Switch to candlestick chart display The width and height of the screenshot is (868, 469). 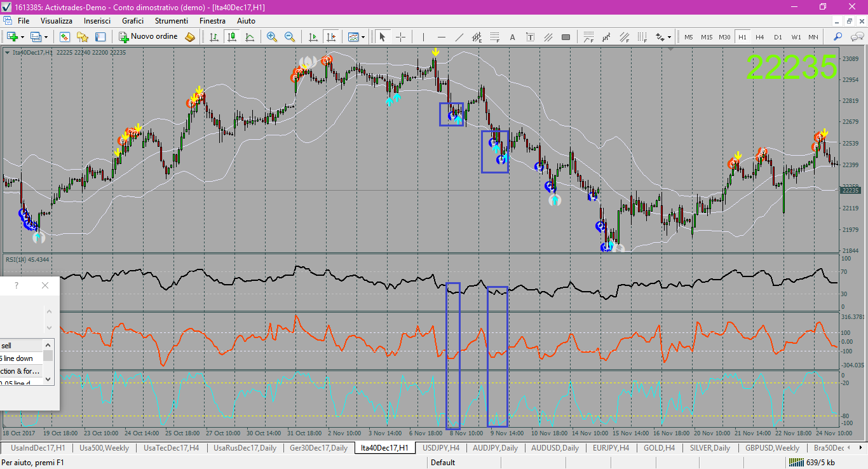tap(232, 37)
